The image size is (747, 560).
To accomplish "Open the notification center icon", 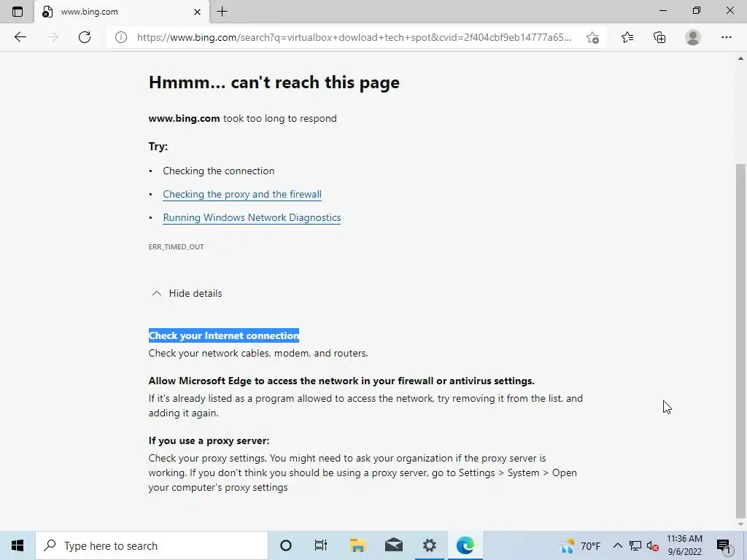I will pyautogui.click(x=724, y=545).
